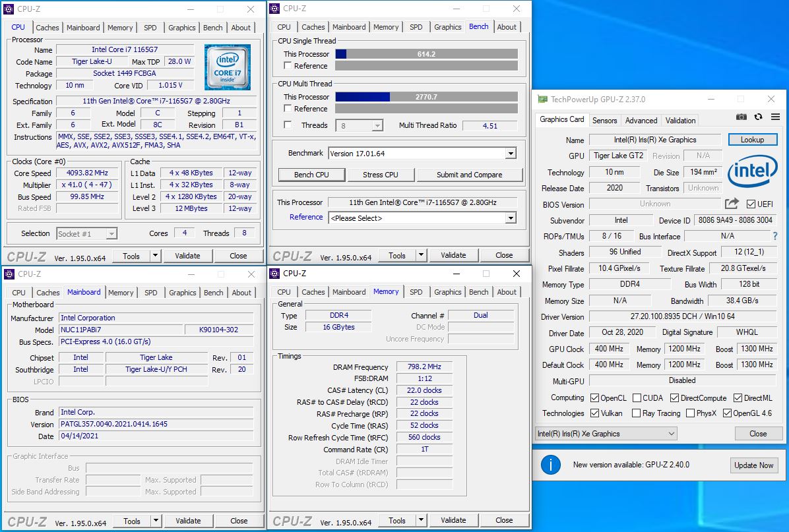Open Tools arrow in Bench window
The image size is (789, 532).
click(421, 255)
